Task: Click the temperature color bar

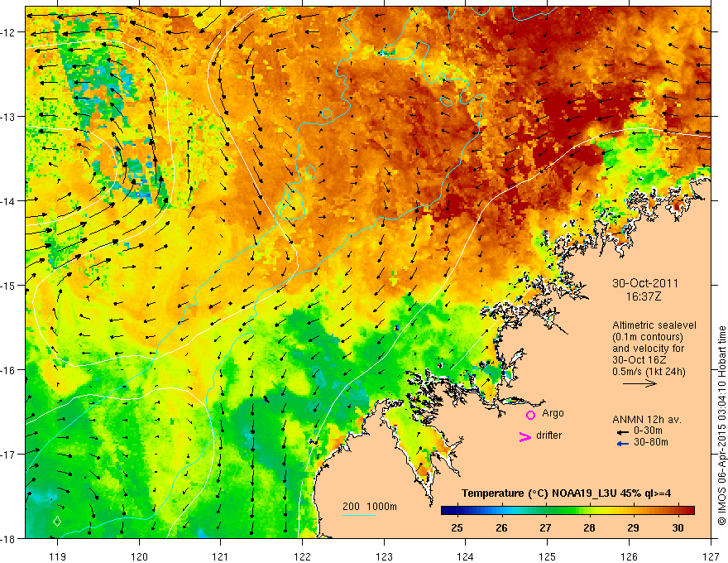Action: click(568, 510)
